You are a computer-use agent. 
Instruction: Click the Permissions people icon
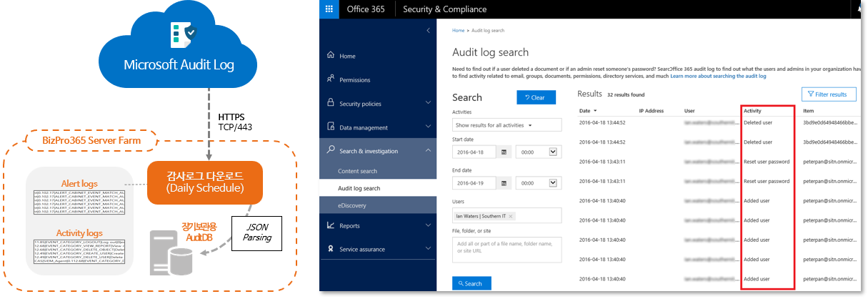coord(330,79)
